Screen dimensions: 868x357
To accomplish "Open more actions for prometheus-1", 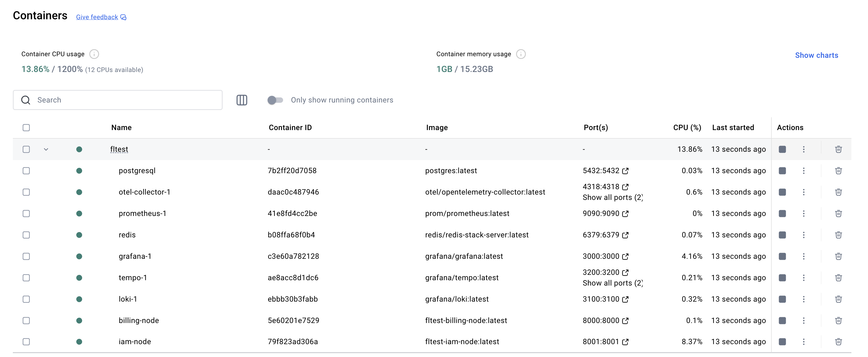I will pos(803,213).
